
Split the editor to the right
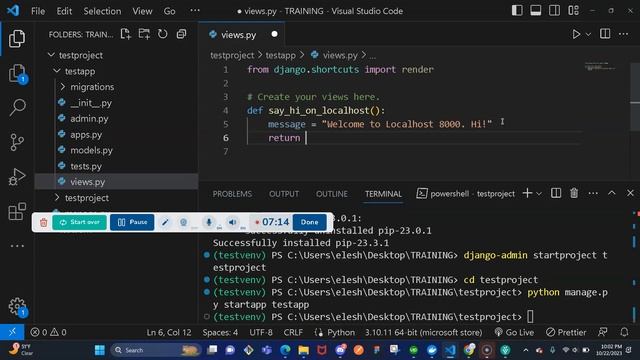coord(605,34)
